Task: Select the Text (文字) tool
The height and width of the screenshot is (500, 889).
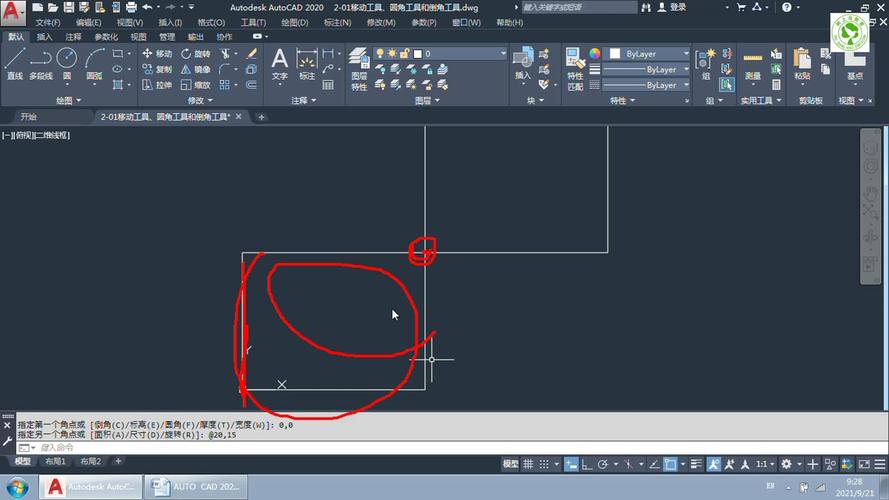Action: (x=280, y=64)
